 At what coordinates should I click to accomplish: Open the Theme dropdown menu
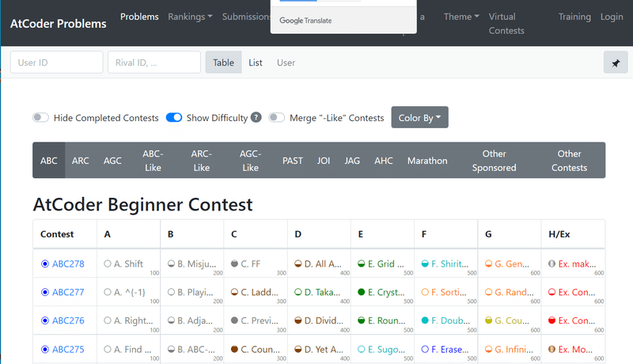coord(461,17)
